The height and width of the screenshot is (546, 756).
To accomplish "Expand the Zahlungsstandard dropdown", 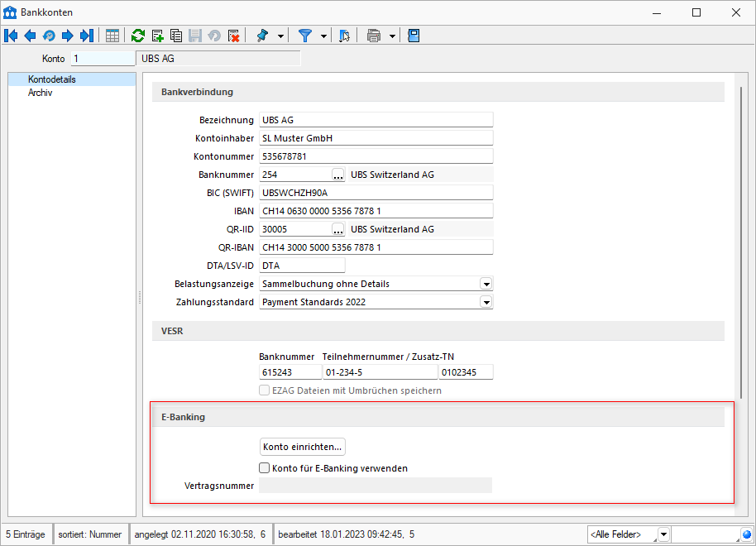I will click(486, 302).
